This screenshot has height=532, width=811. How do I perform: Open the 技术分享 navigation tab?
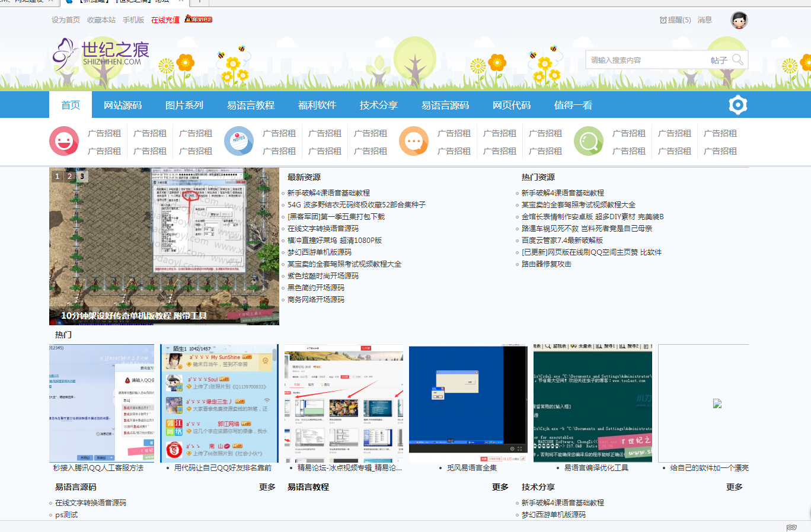pyautogui.click(x=379, y=105)
